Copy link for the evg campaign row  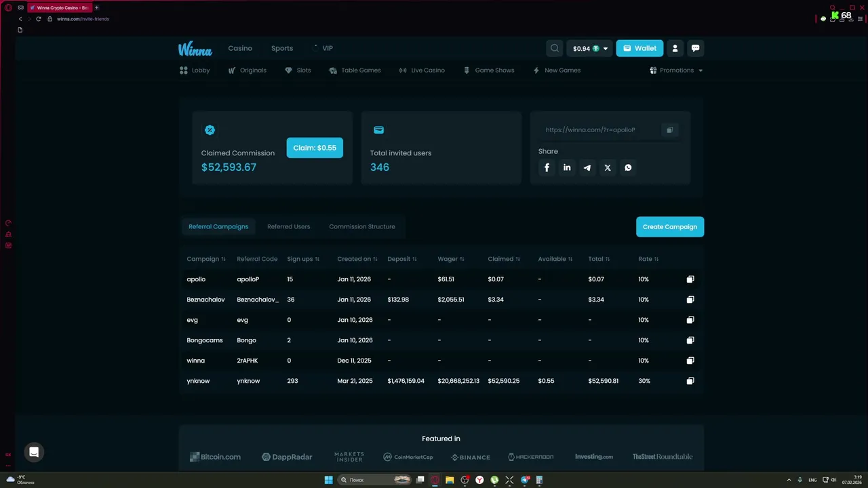[690, 320]
